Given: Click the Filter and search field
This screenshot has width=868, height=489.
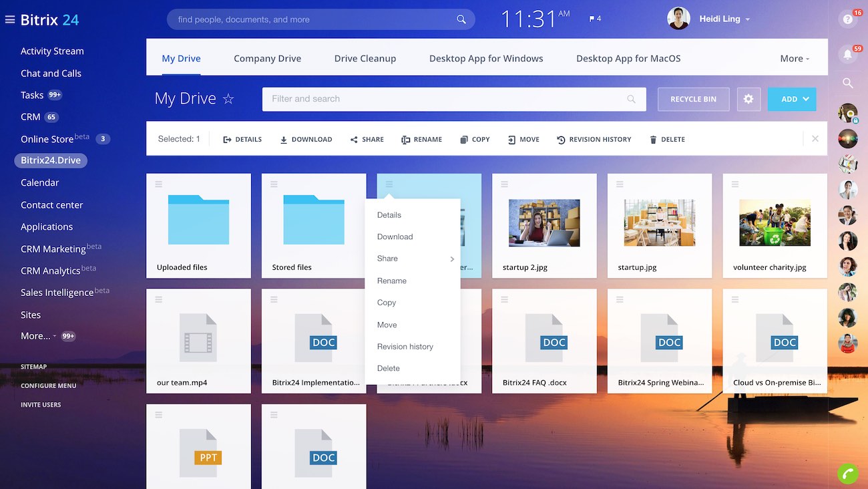Looking at the screenshot, I should pyautogui.click(x=447, y=99).
